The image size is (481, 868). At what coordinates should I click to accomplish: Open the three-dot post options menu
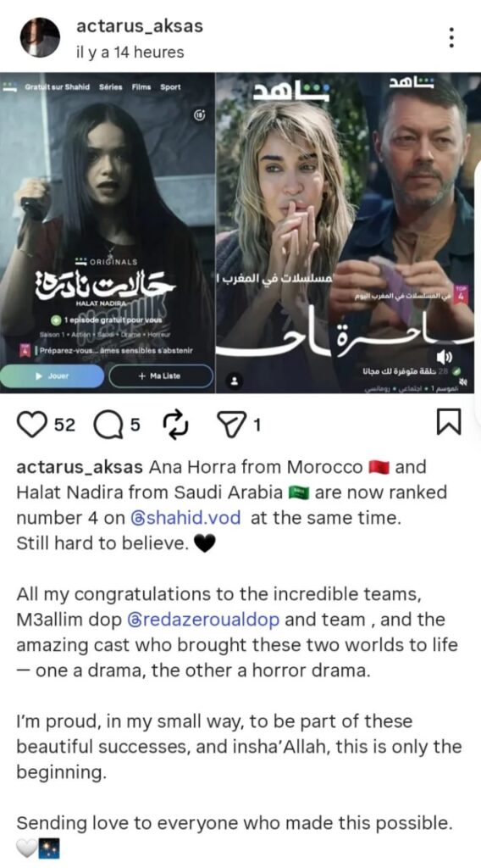(451, 37)
